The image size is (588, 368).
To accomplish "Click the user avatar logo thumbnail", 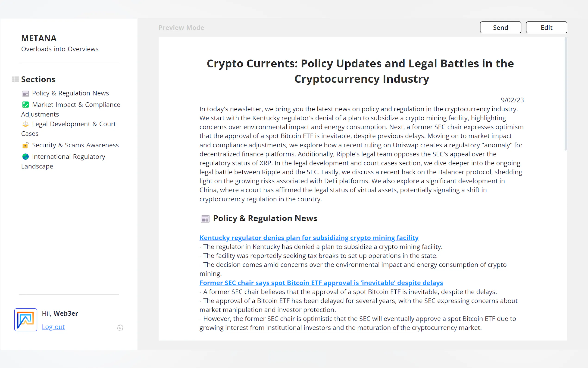I will [x=25, y=320].
